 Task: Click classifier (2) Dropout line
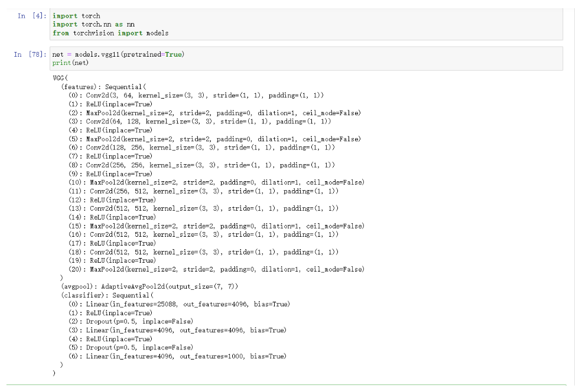[x=131, y=322]
